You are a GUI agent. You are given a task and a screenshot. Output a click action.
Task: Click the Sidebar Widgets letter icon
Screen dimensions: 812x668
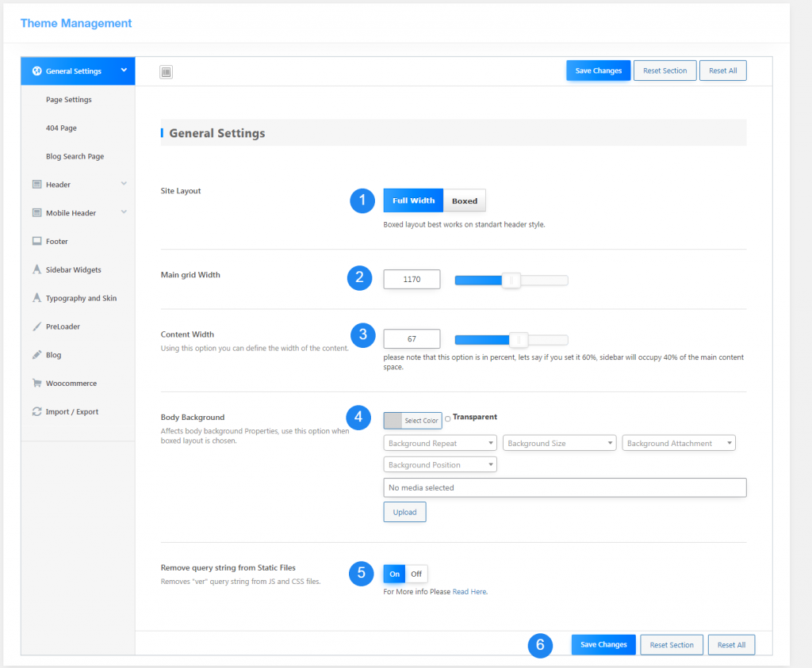coord(36,269)
